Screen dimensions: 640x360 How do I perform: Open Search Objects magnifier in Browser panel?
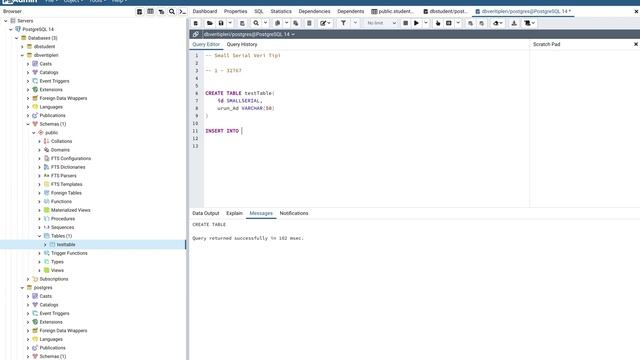click(x=172, y=12)
